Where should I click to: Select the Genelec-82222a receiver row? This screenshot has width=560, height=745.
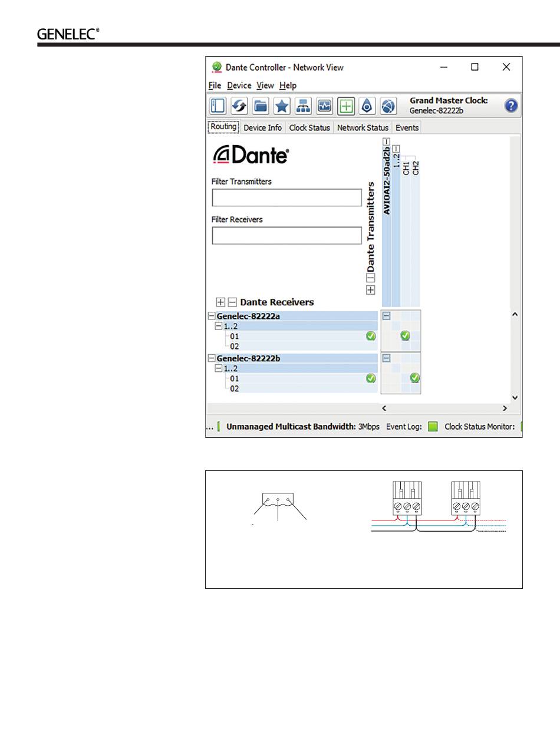pyautogui.click(x=293, y=316)
